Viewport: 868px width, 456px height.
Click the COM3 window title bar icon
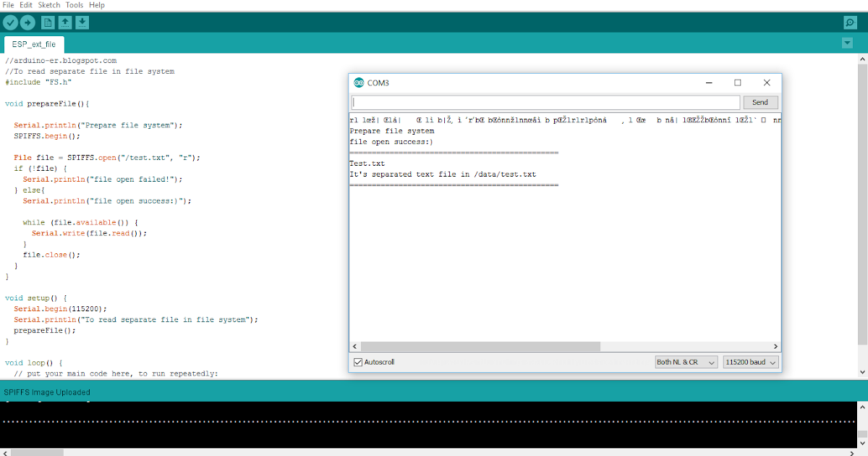358,83
